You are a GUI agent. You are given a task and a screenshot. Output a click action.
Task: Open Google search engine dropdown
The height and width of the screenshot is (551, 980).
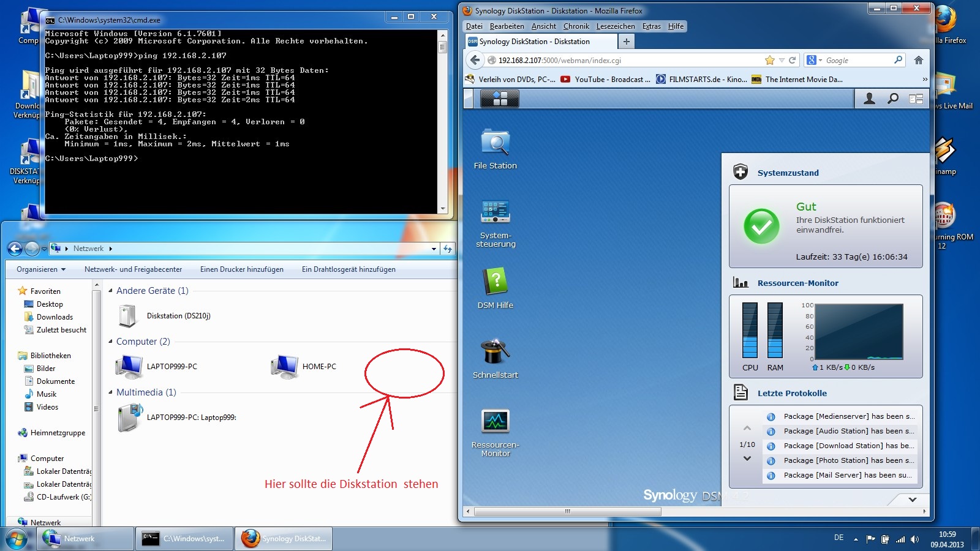(x=814, y=60)
